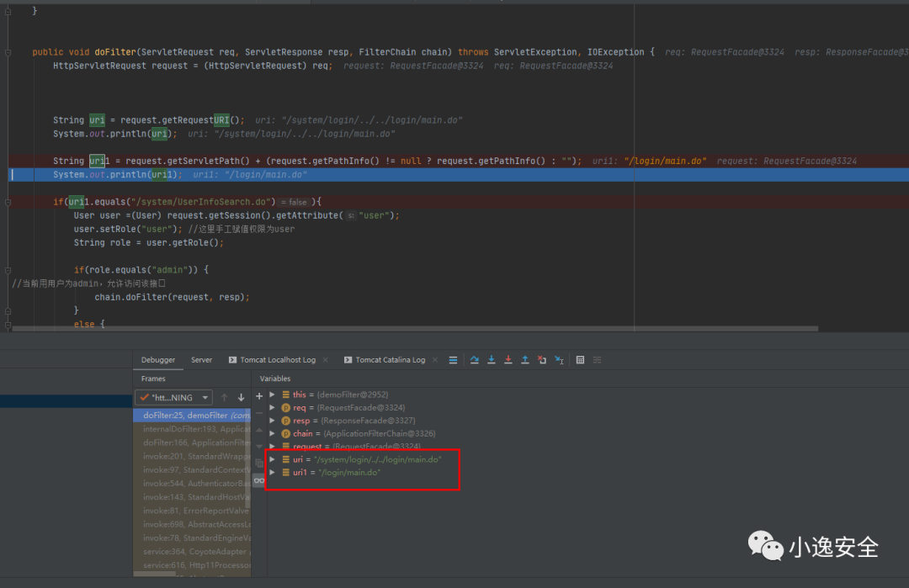Click 'String role = user.getRole();' line
This screenshot has height=588, width=909.
point(148,243)
